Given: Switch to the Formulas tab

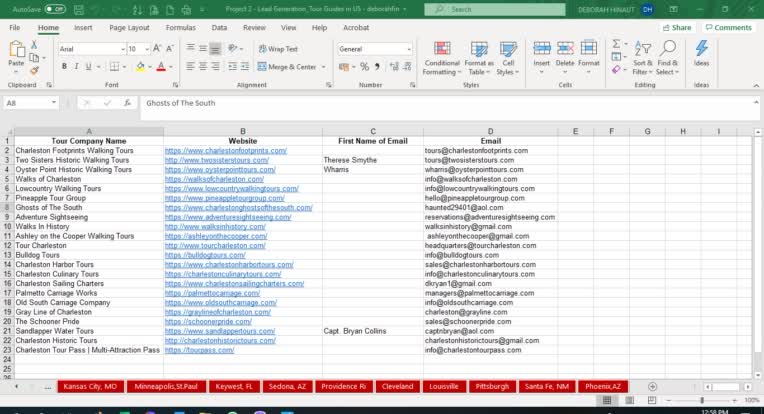Looking at the screenshot, I should [x=180, y=28].
